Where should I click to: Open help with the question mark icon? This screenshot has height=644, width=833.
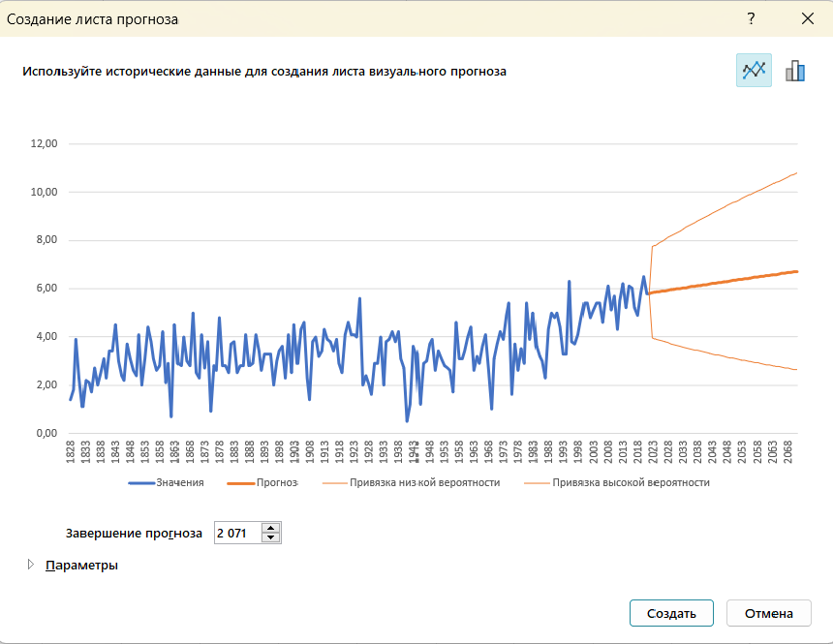click(751, 18)
